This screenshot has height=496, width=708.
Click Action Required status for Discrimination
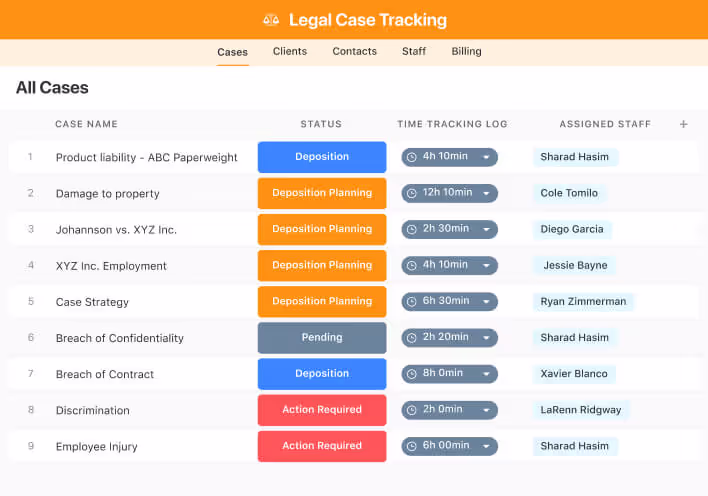[322, 410]
